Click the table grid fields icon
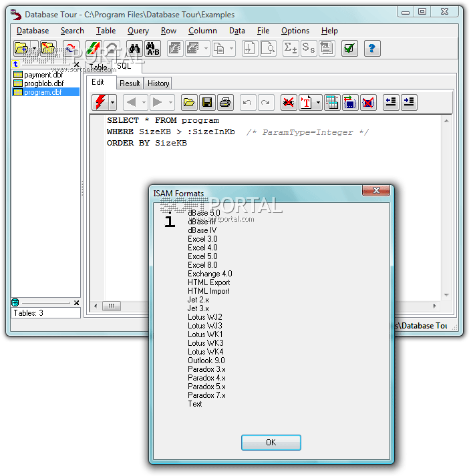The image size is (471, 476). coord(332,102)
